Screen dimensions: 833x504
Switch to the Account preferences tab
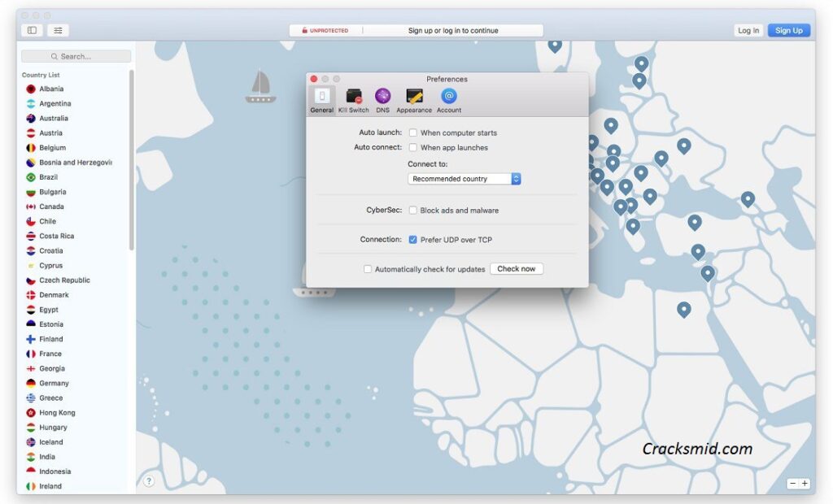point(449,100)
